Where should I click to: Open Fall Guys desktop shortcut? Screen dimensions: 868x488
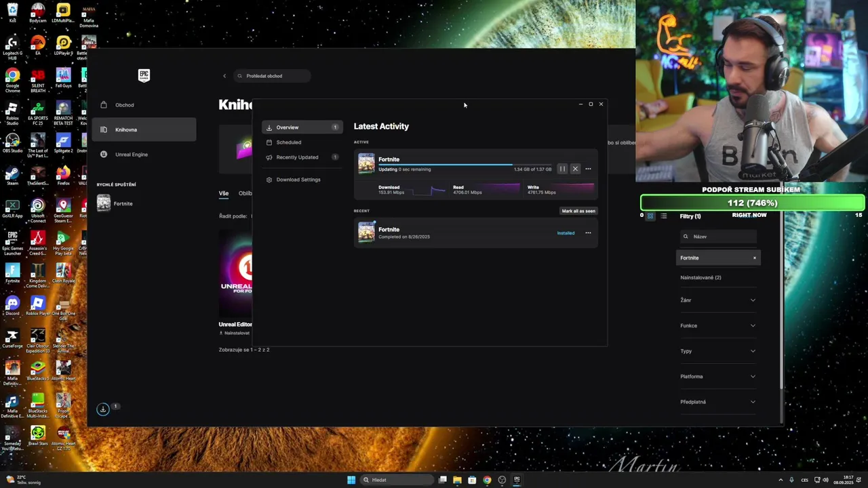pos(63,79)
